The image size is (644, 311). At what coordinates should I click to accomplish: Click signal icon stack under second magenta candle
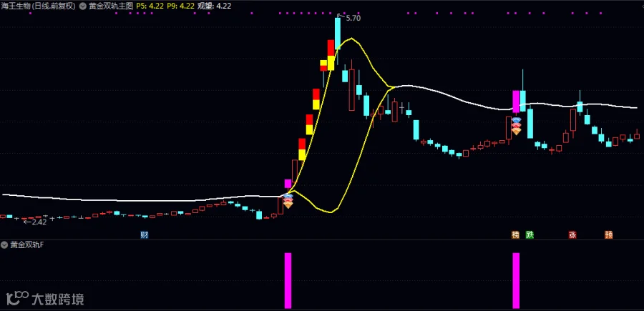pos(516,127)
